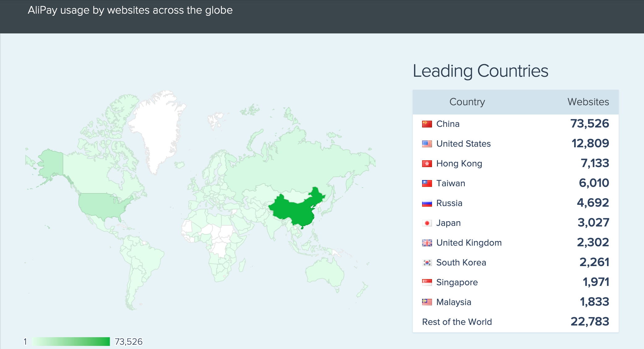644x349 pixels.
Task: Click China on the world map
Action: pos(297,212)
